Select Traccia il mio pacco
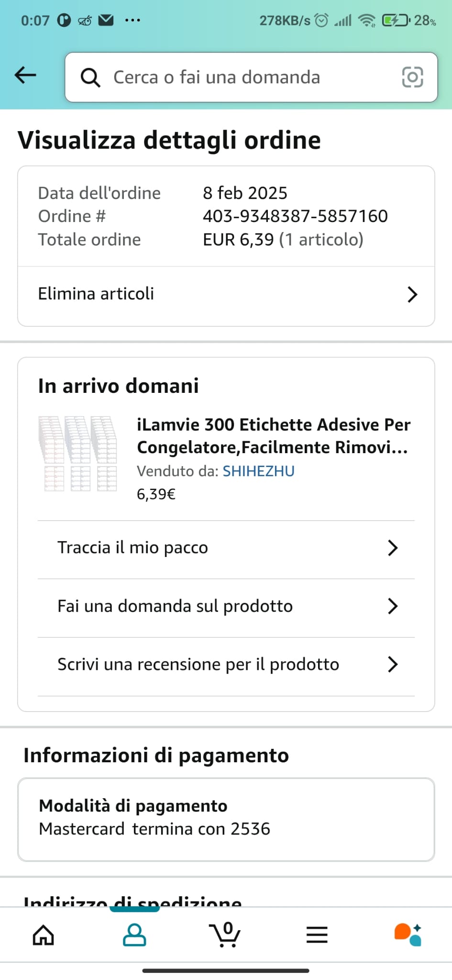This screenshot has width=452, height=980. tap(133, 548)
